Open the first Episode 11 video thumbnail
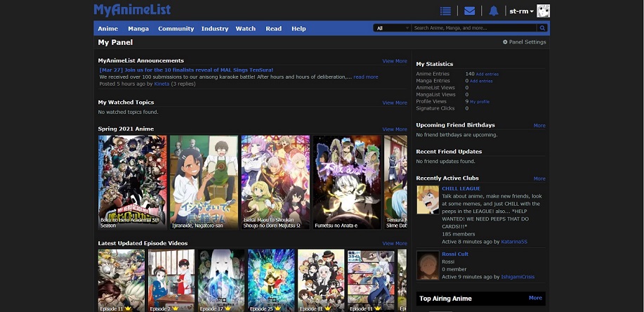This screenshot has height=312, width=644. coord(121,280)
